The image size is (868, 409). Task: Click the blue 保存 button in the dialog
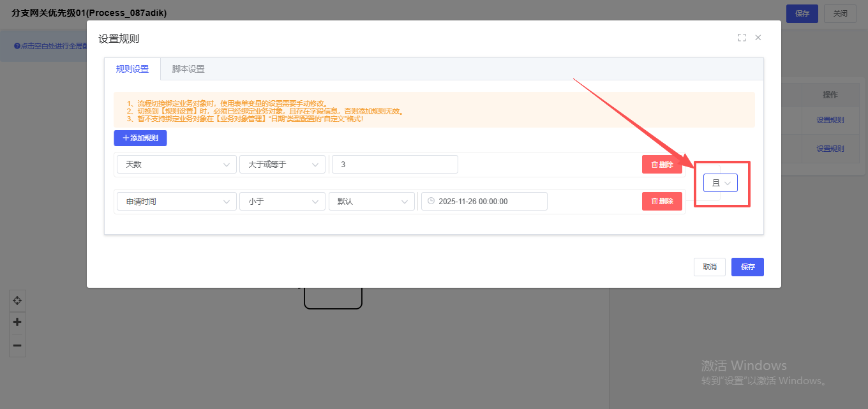pyautogui.click(x=747, y=267)
